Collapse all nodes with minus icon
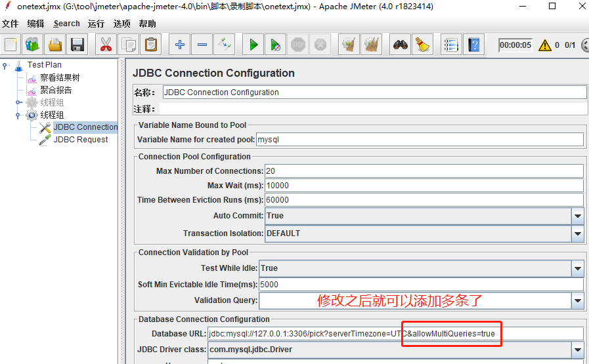The image size is (589, 364). point(202,45)
